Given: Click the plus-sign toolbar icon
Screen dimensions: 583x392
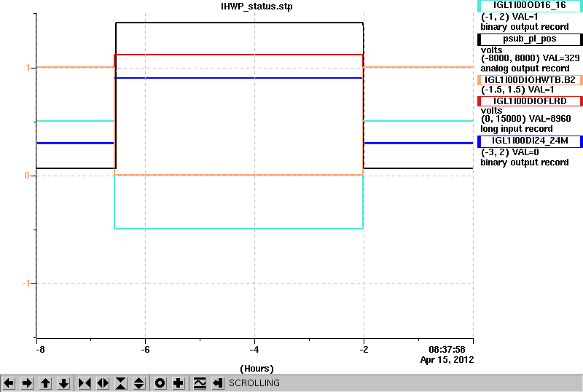Looking at the screenshot, I should click(179, 383).
